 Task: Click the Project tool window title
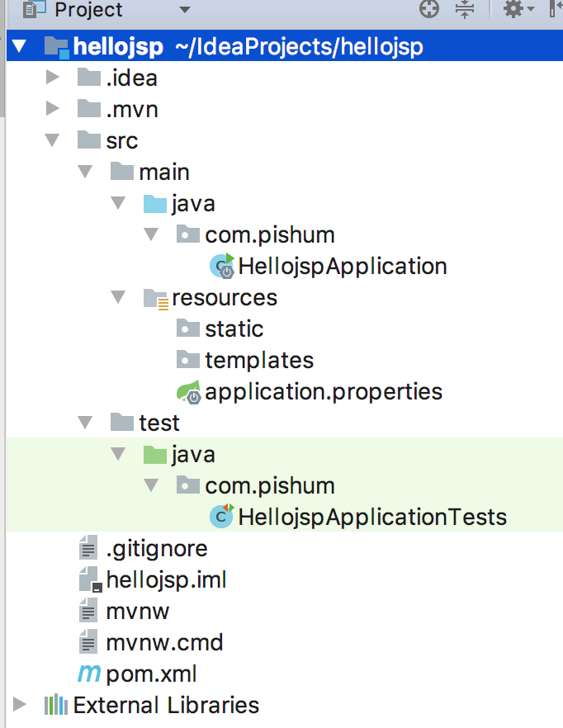coord(88,10)
